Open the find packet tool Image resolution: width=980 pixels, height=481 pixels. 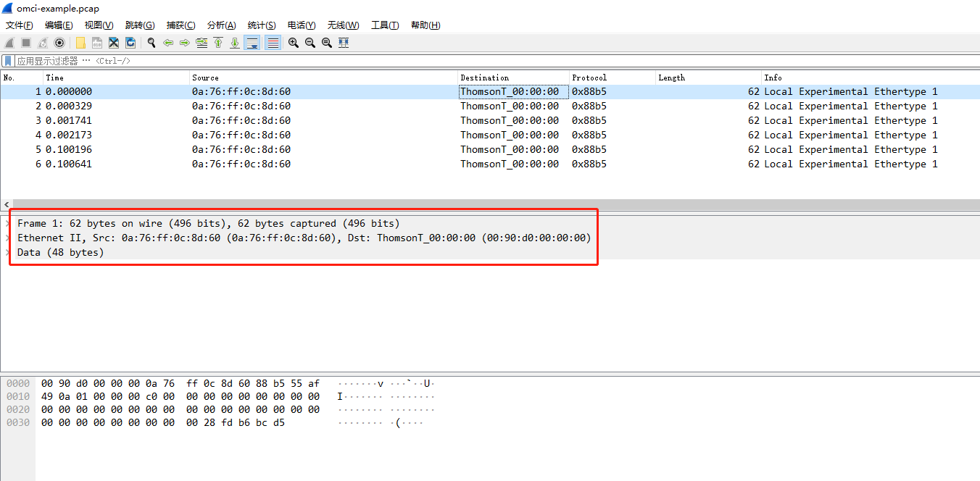click(x=151, y=42)
